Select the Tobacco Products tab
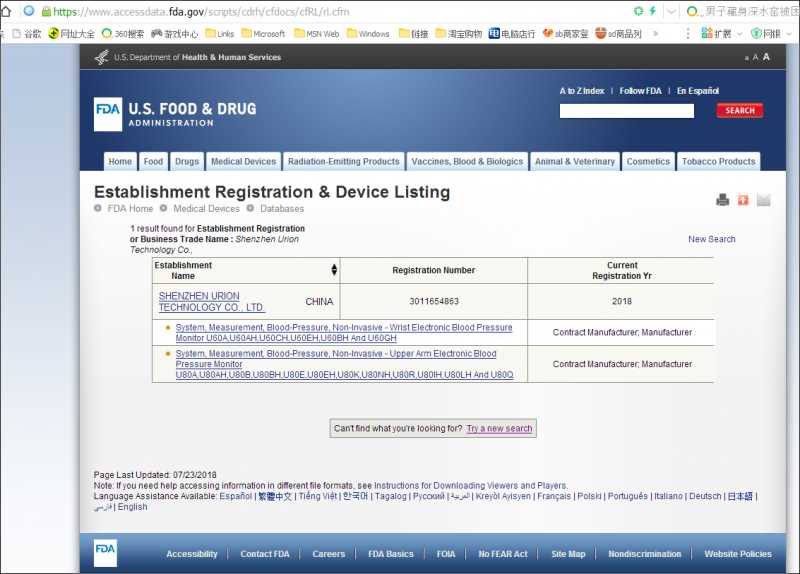800x574 pixels. point(718,161)
